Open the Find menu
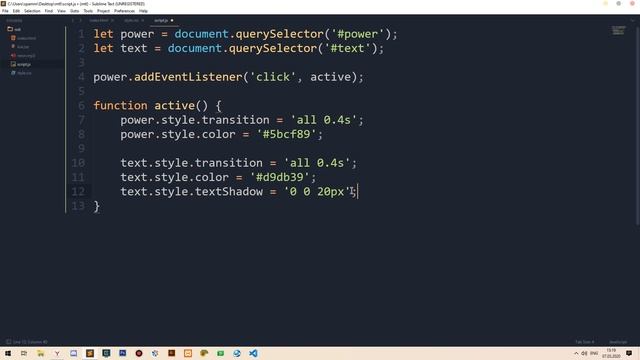Image resolution: width=640 pixels, height=360 pixels. coord(49,11)
